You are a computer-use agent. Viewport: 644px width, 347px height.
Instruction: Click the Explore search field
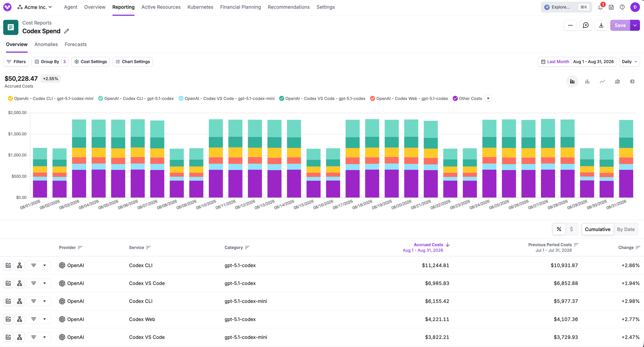(566, 7)
